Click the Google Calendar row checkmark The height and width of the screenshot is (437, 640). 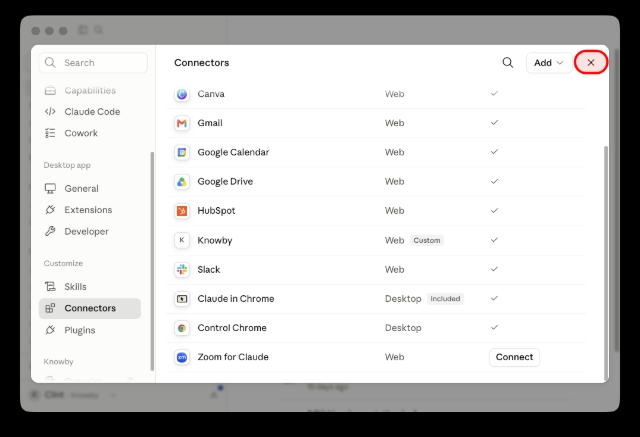coord(494,152)
